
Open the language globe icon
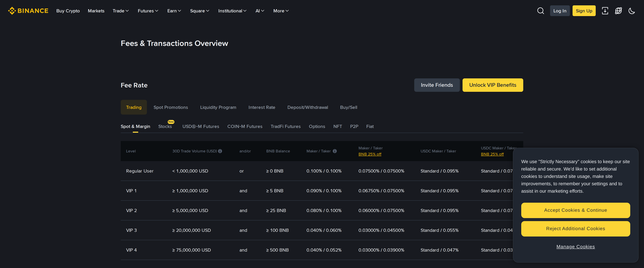pos(618,11)
